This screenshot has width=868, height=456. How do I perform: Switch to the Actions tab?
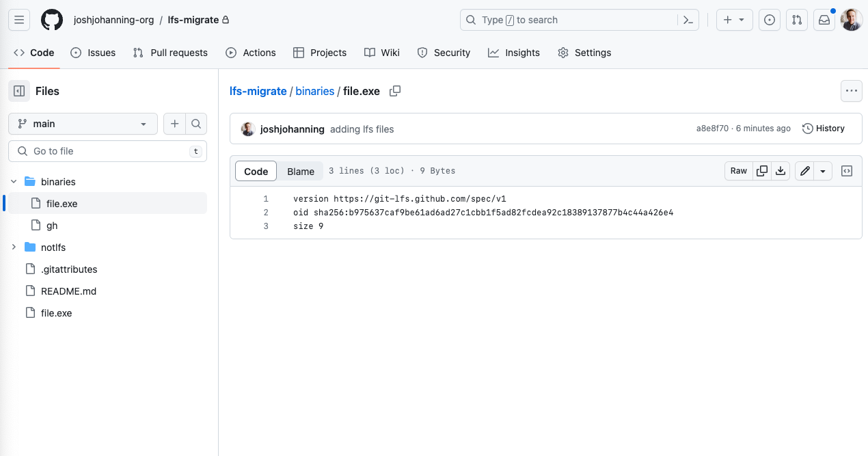pyautogui.click(x=251, y=53)
